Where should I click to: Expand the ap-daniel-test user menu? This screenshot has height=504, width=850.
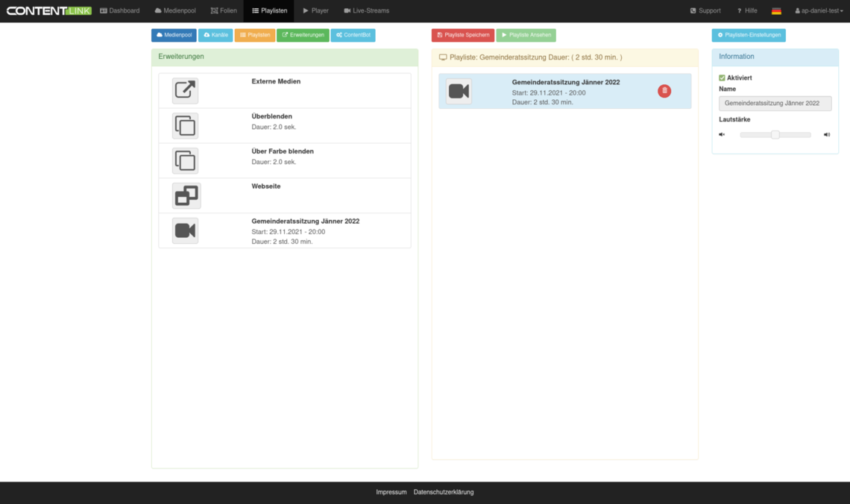pos(818,11)
